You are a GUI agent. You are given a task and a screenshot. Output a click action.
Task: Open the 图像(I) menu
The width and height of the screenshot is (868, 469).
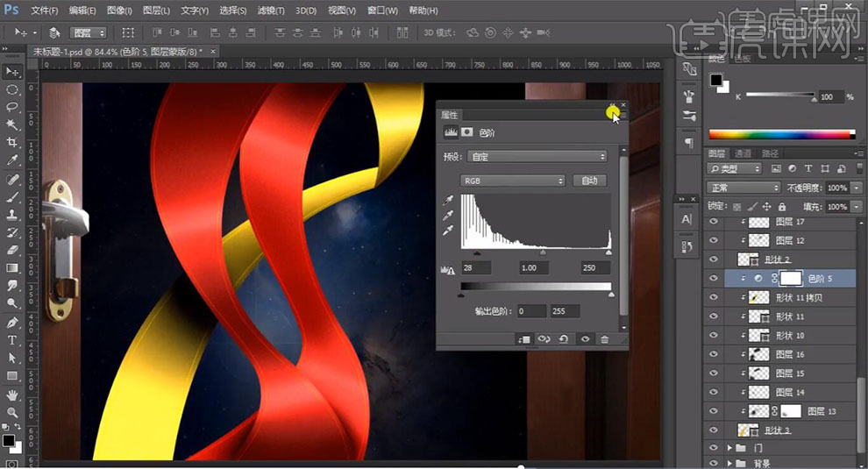tap(119, 11)
